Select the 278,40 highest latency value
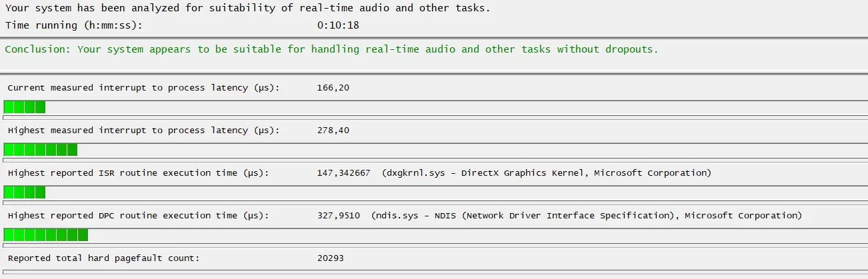The image size is (868, 279). [x=333, y=131]
